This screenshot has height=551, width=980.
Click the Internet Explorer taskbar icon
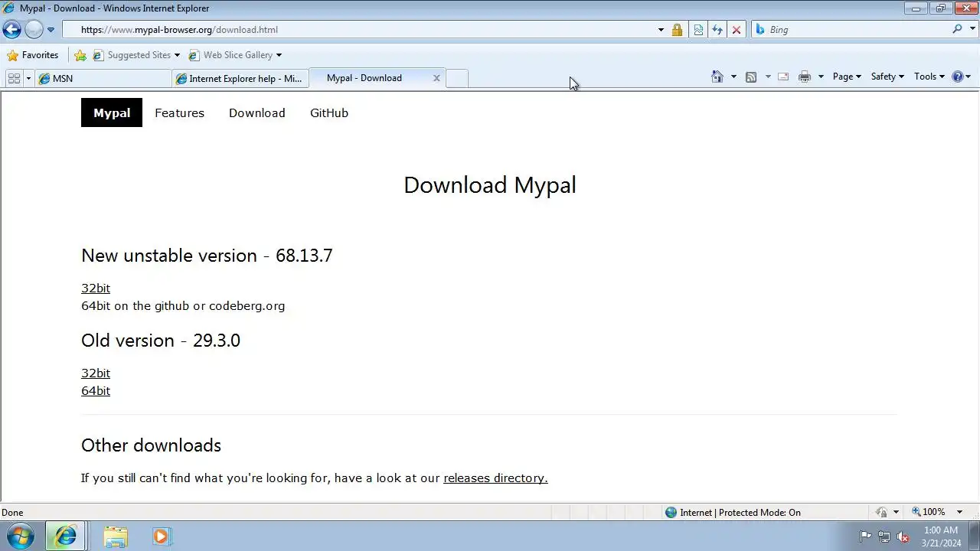[x=66, y=536]
